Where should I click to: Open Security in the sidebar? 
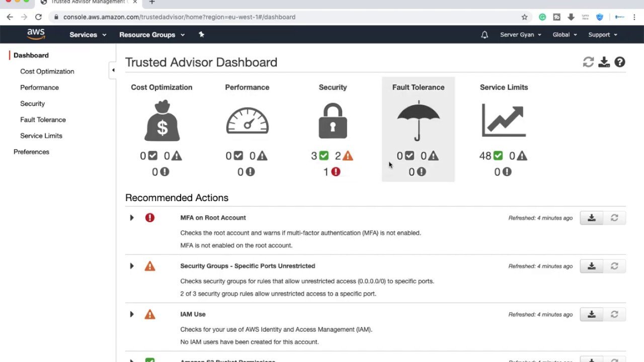click(x=33, y=104)
